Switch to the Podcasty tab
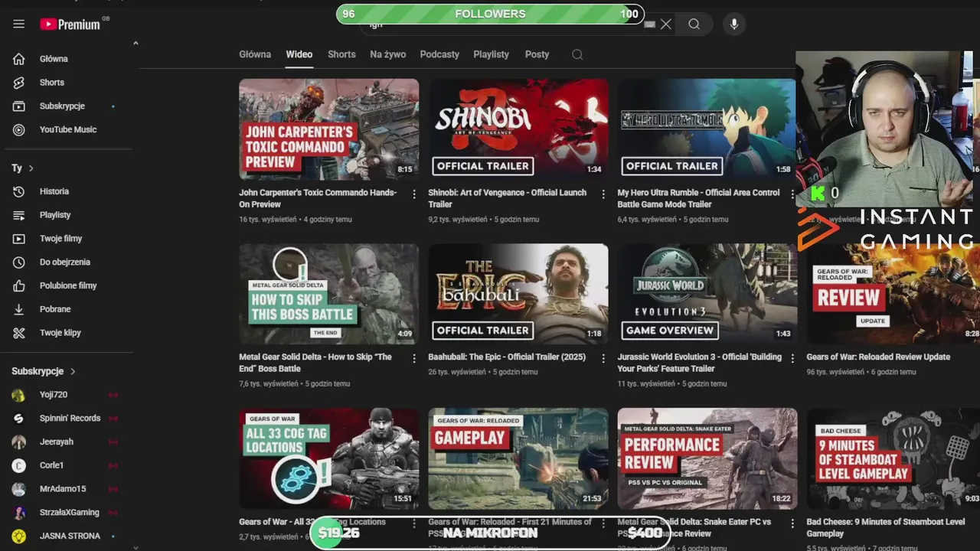980x551 pixels. (x=439, y=54)
